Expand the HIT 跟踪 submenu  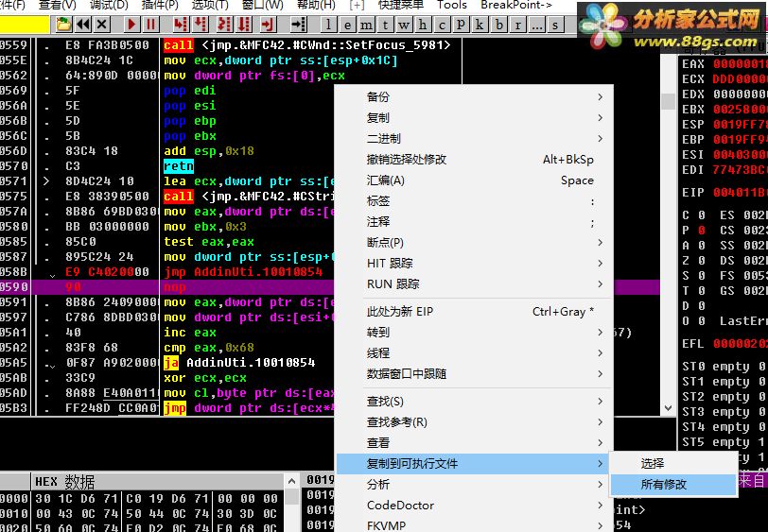click(474, 264)
